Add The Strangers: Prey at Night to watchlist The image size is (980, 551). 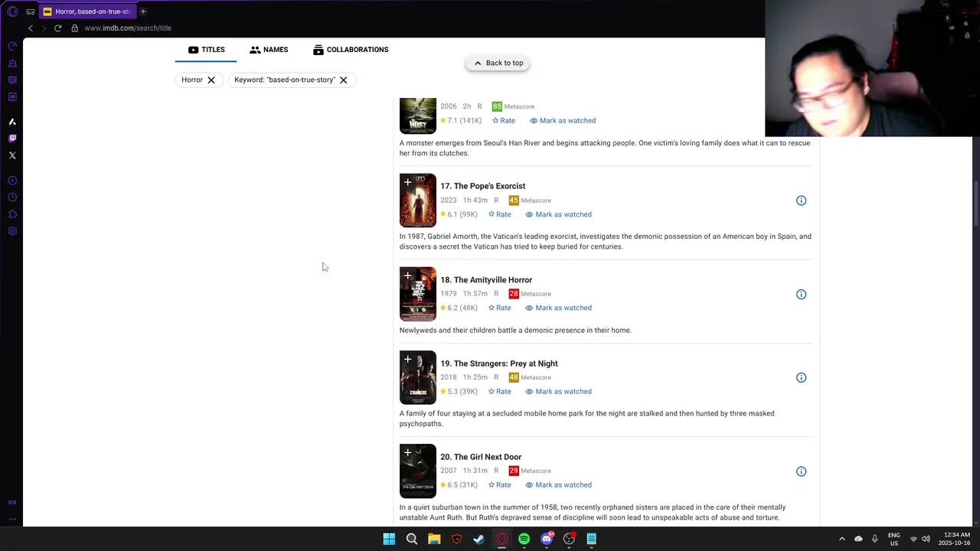point(407,360)
